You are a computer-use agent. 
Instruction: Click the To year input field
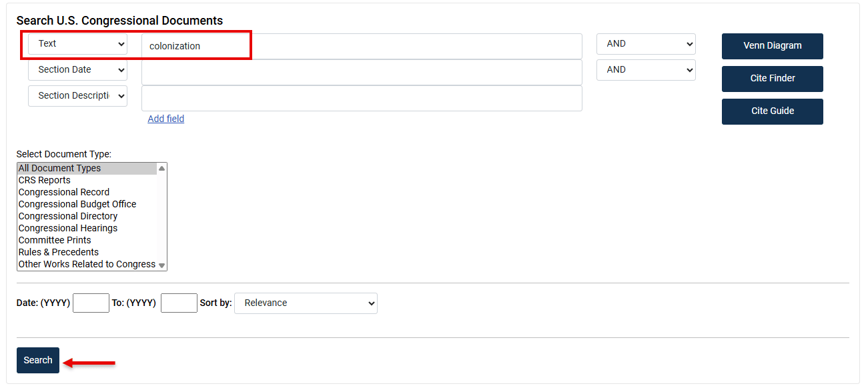[x=179, y=303]
